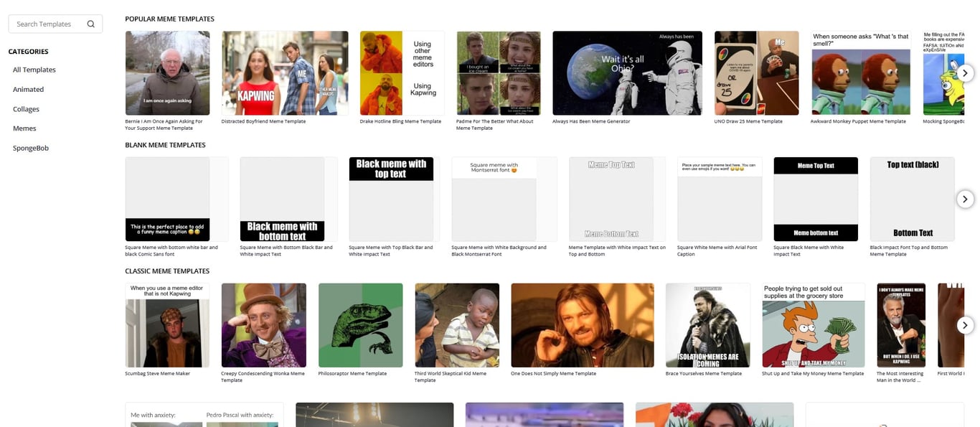The height and width of the screenshot is (427, 980).
Task: Select the Memes category
Action: (x=24, y=128)
